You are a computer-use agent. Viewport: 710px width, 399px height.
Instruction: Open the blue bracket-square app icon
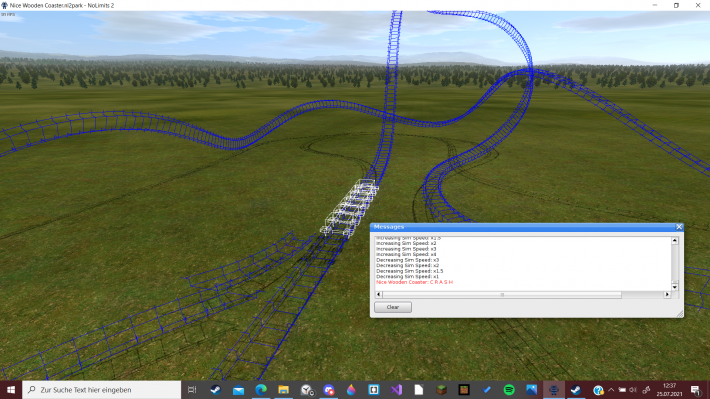click(374, 389)
